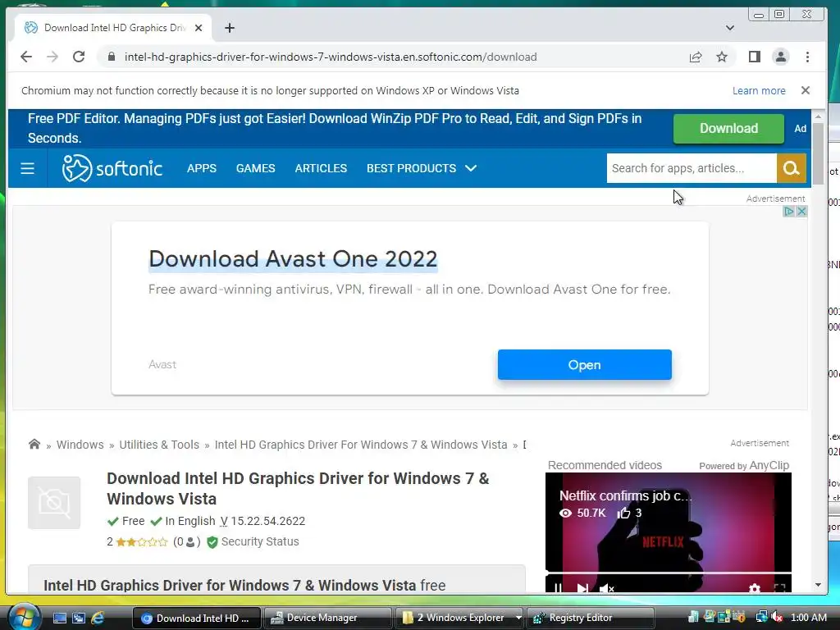Expand the tab search chevron
The width and height of the screenshot is (840, 630).
coord(729,28)
